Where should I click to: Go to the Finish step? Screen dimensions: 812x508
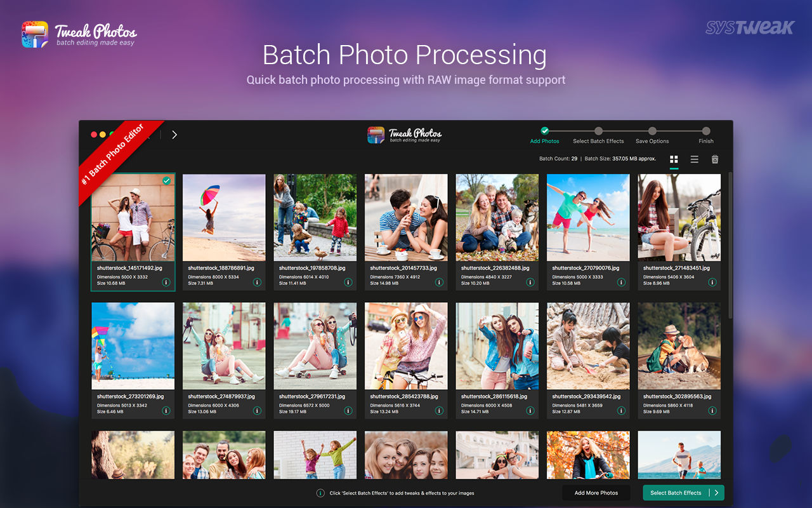tap(706, 135)
